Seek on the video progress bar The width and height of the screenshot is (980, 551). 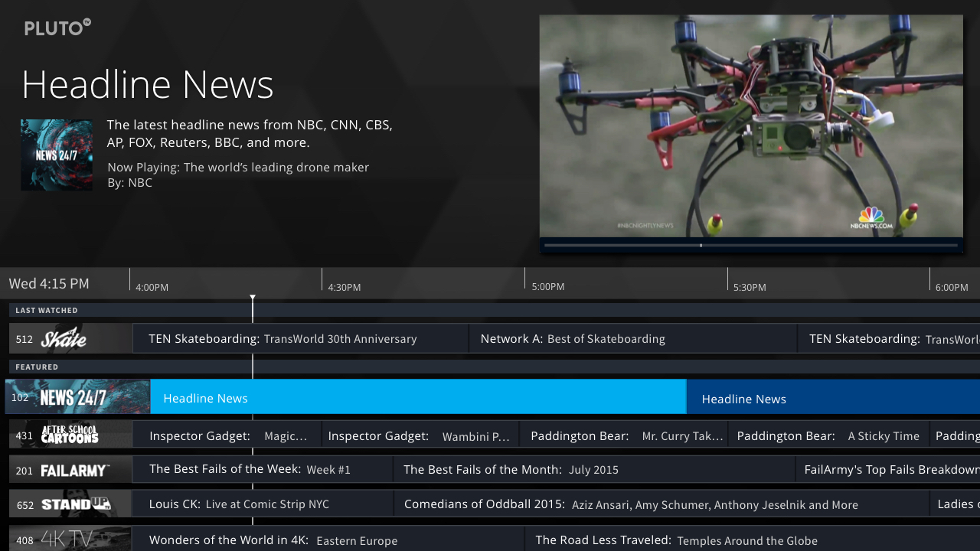[x=751, y=246]
